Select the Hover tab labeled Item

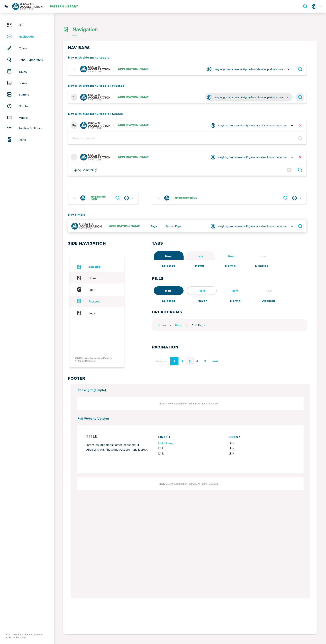point(200,256)
